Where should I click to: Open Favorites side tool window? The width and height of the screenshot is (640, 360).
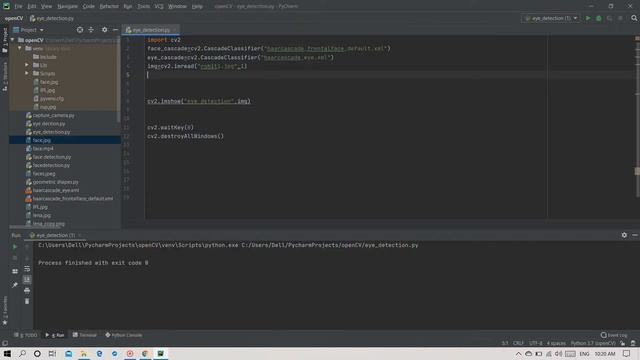5,311
